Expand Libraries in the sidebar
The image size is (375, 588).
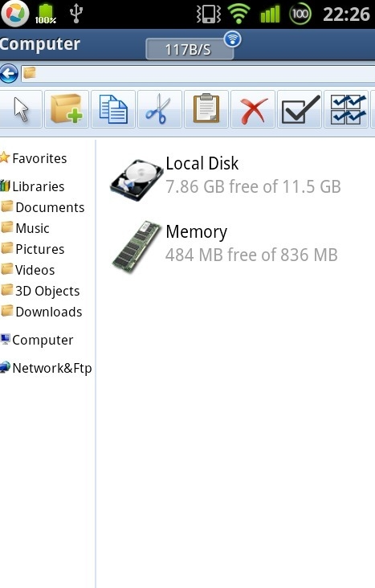point(33,186)
